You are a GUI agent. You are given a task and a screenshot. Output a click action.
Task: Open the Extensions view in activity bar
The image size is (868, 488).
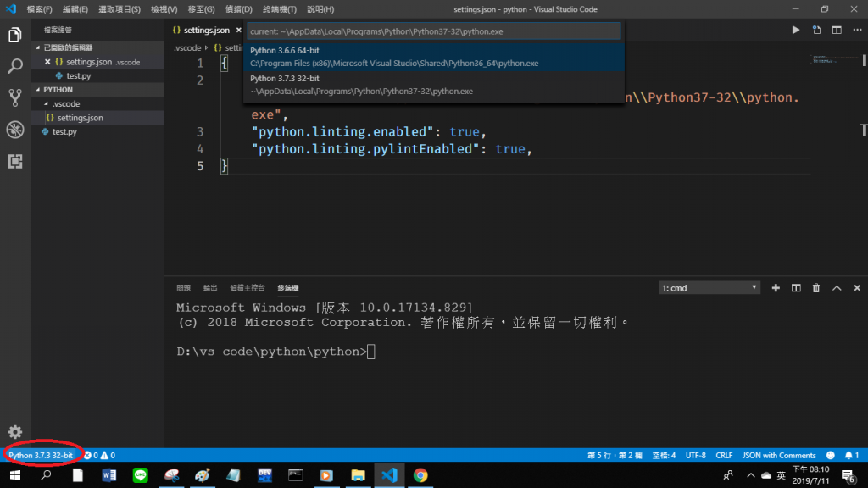[15, 161]
